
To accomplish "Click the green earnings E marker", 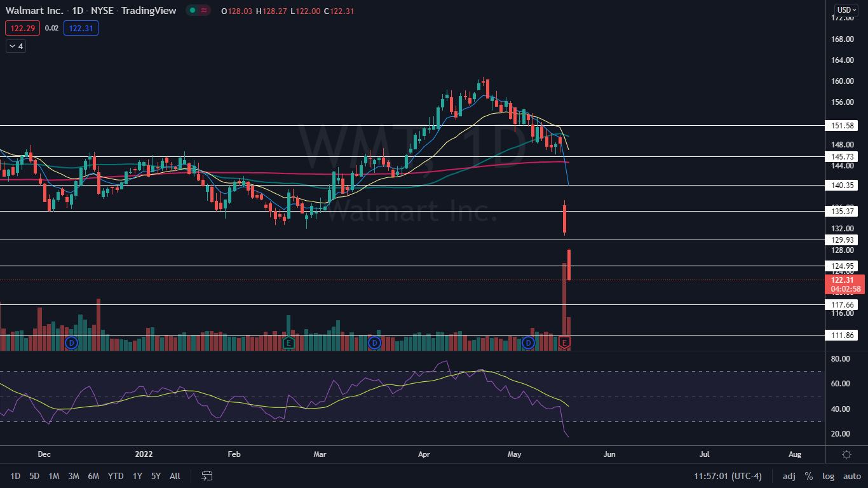I will coord(289,343).
